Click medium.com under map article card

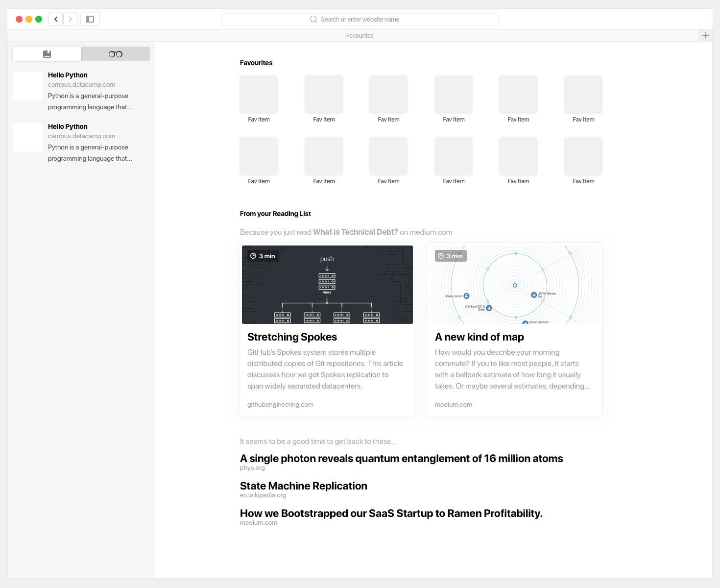click(454, 404)
